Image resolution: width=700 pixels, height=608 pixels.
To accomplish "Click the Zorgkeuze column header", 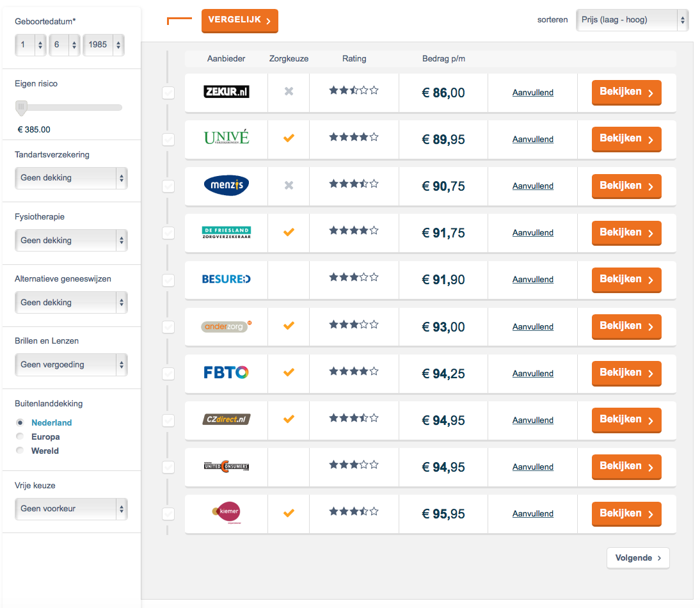I will tap(289, 58).
